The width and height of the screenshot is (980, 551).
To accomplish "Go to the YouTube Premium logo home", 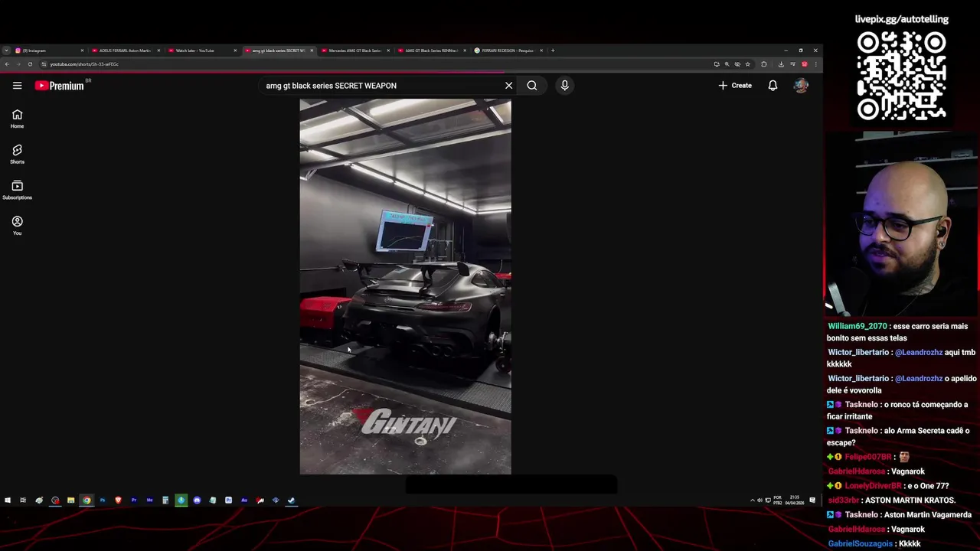I will tap(60, 86).
